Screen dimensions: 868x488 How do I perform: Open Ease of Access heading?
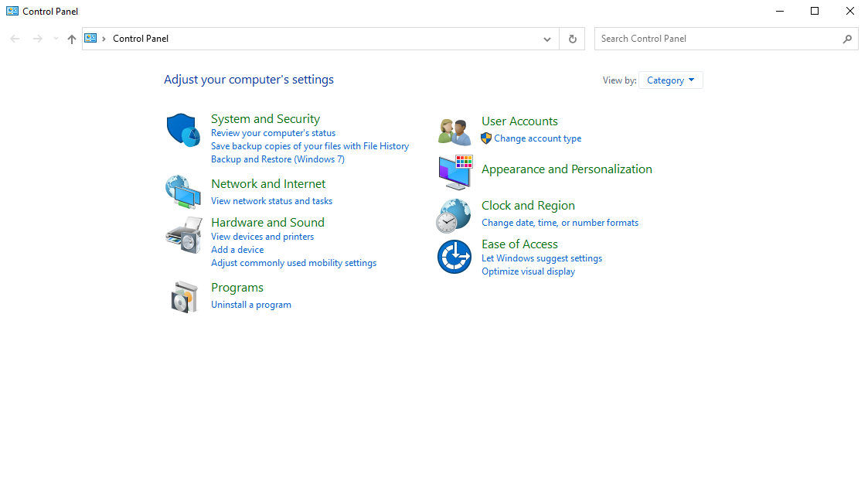(x=519, y=244)
